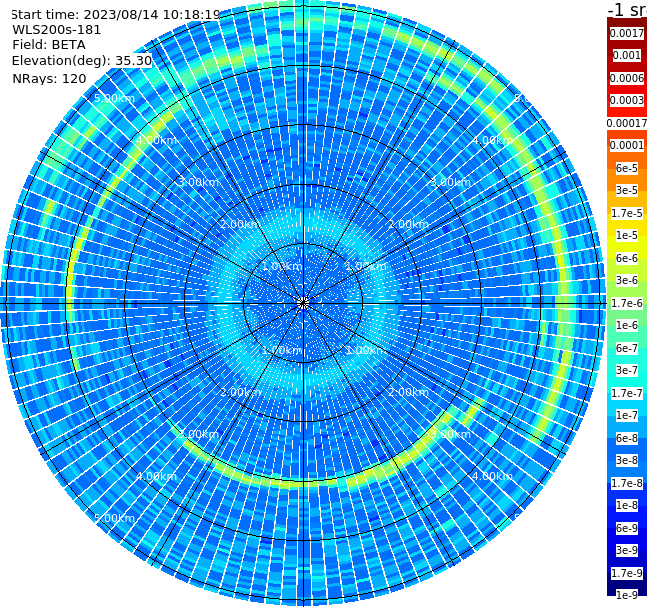Click the 6e-9 colorbar label

coord(627,528)
